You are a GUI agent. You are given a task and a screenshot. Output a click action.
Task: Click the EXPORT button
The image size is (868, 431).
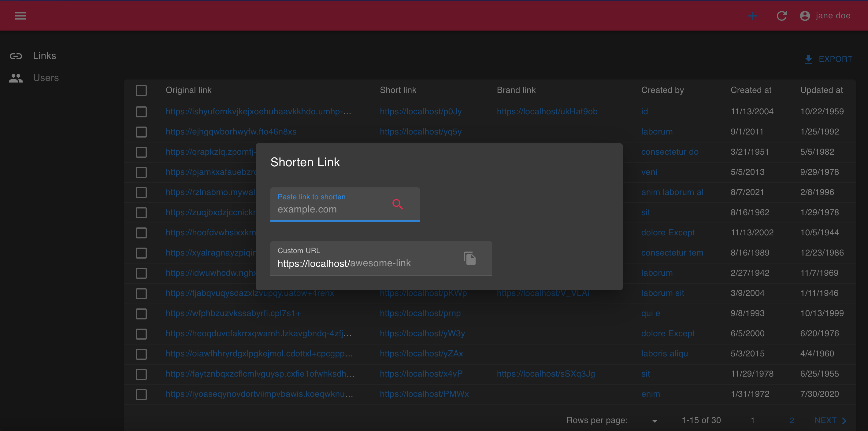(x=836, y=59)
